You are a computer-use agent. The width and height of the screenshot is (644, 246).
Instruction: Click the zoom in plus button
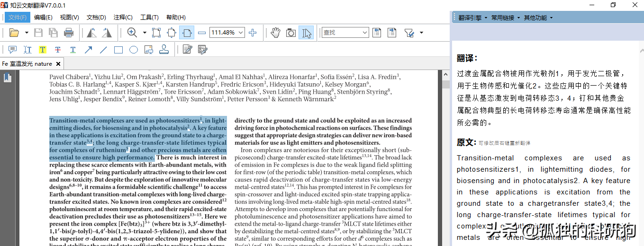click(253, 33)
